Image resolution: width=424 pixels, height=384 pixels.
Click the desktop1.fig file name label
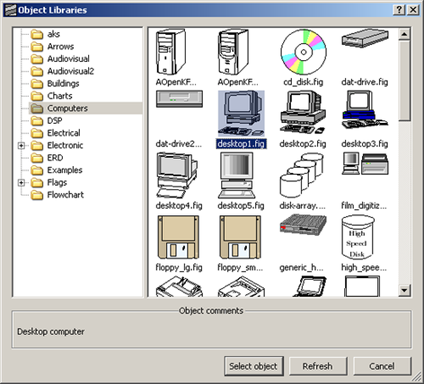coord(241,144)
